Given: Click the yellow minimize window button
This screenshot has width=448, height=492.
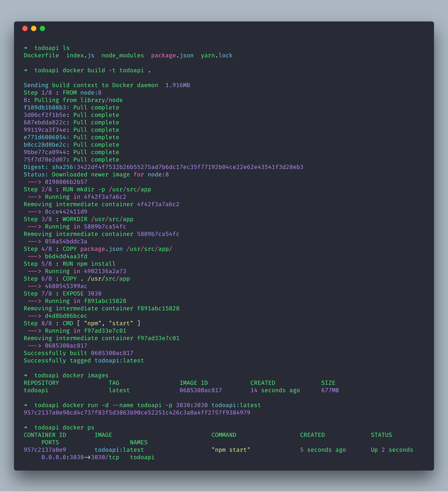Looking at the screenshot, I should click(34, 28).
